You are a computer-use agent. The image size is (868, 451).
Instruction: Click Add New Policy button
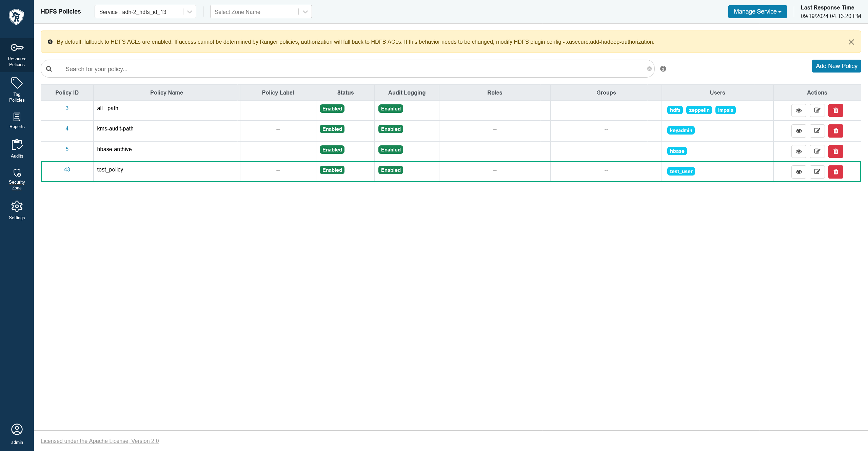[x=836, y=66]
